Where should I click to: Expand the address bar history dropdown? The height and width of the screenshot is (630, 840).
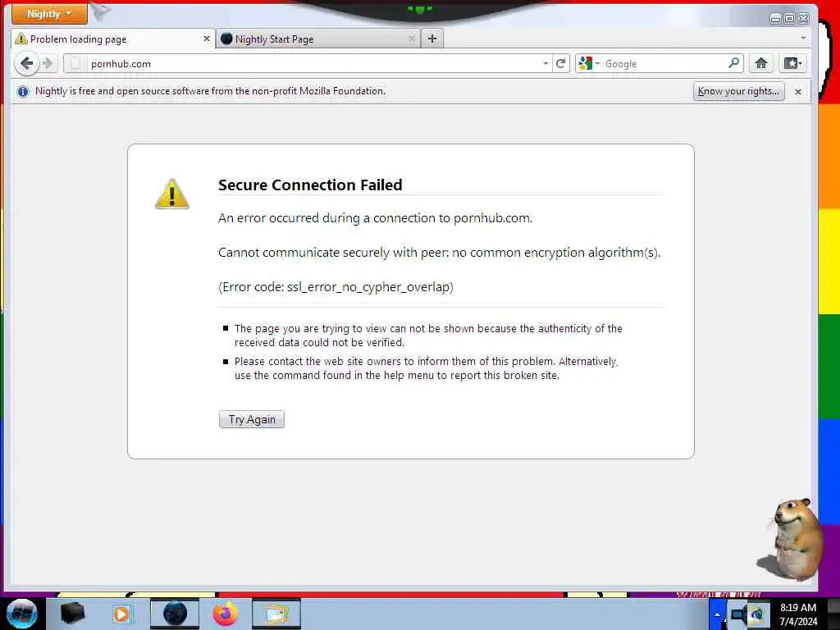[x=546, y=64]
